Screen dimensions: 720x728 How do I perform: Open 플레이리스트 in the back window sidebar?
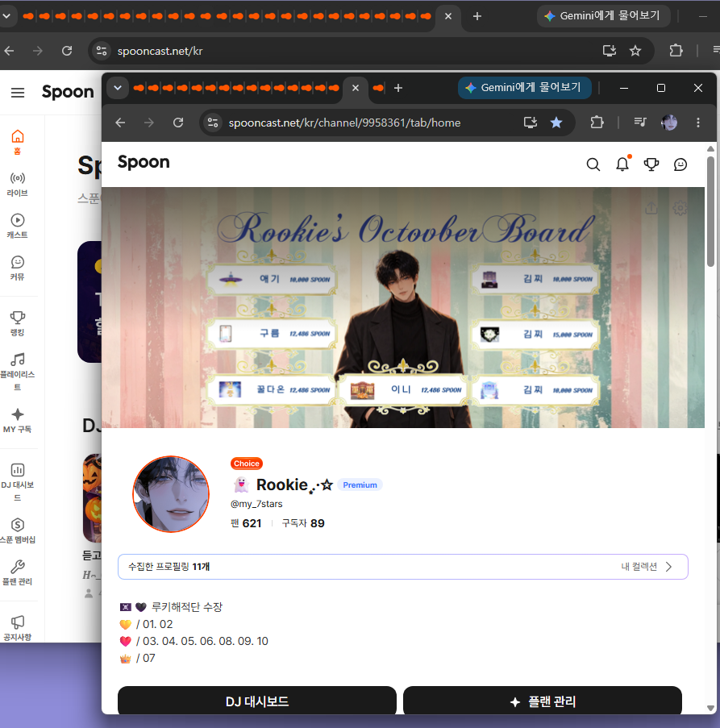pyautogui.click(x=18, y=372)
